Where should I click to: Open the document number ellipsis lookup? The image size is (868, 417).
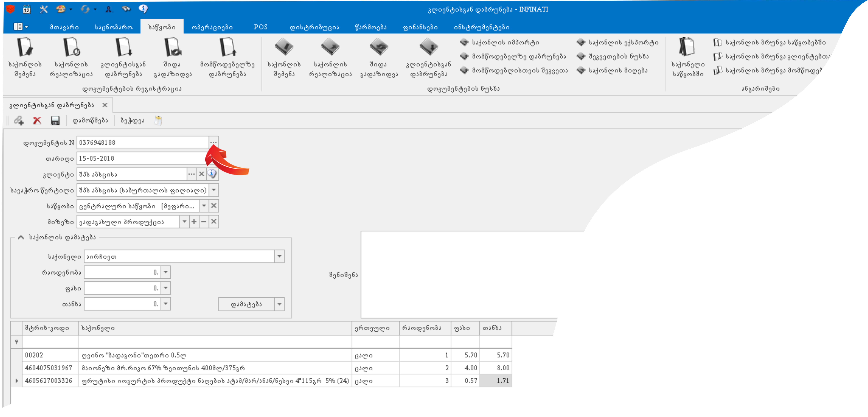(214, 143)
